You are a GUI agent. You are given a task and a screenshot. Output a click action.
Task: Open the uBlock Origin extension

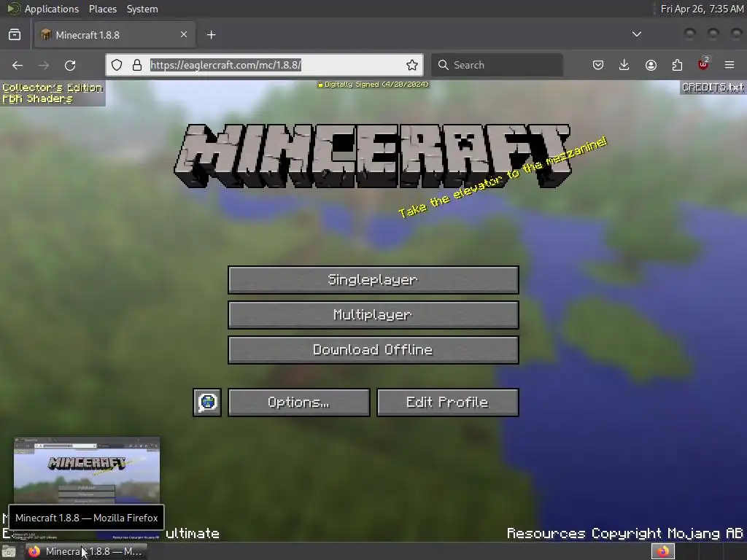coord(703,65)
